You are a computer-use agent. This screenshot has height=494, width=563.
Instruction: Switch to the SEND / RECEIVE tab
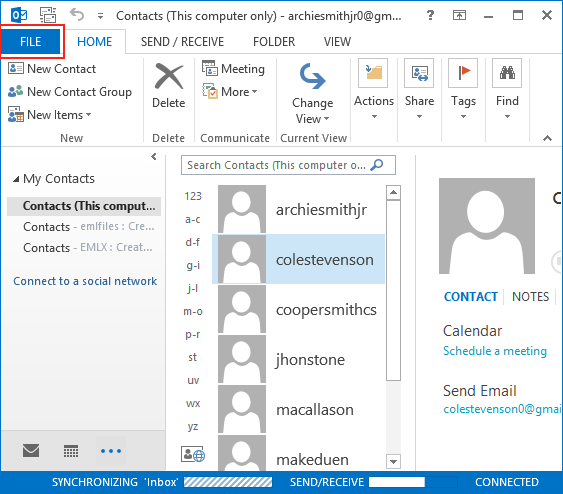pos(182,42)
